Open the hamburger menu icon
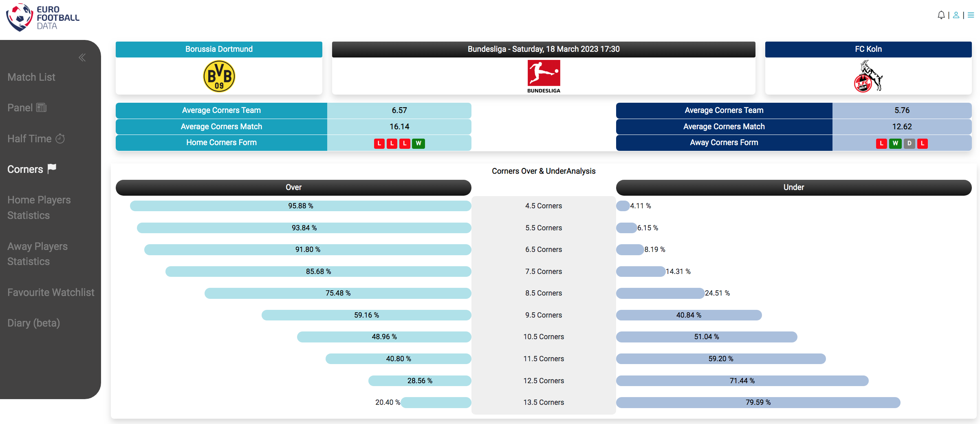Image resolution: width=980 pixels, height=424 pixels. [x=971, y=15]
